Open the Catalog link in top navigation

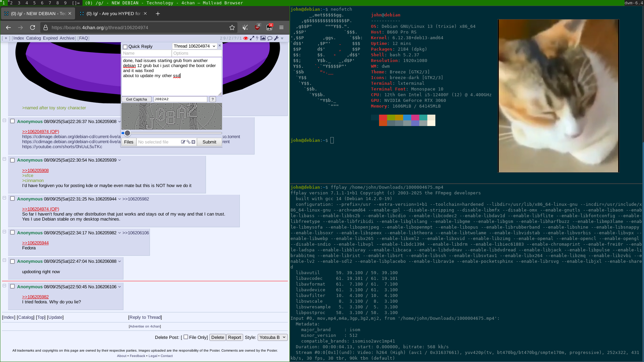33,38
